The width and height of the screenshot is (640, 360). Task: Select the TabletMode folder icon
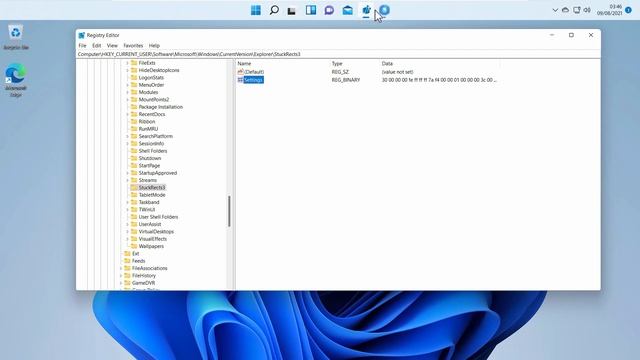coord(134,195)
